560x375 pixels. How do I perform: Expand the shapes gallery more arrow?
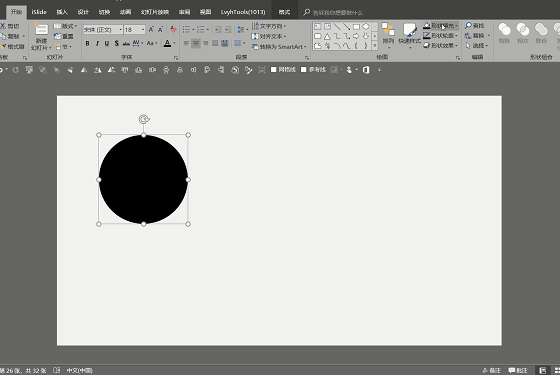point(375,46)
